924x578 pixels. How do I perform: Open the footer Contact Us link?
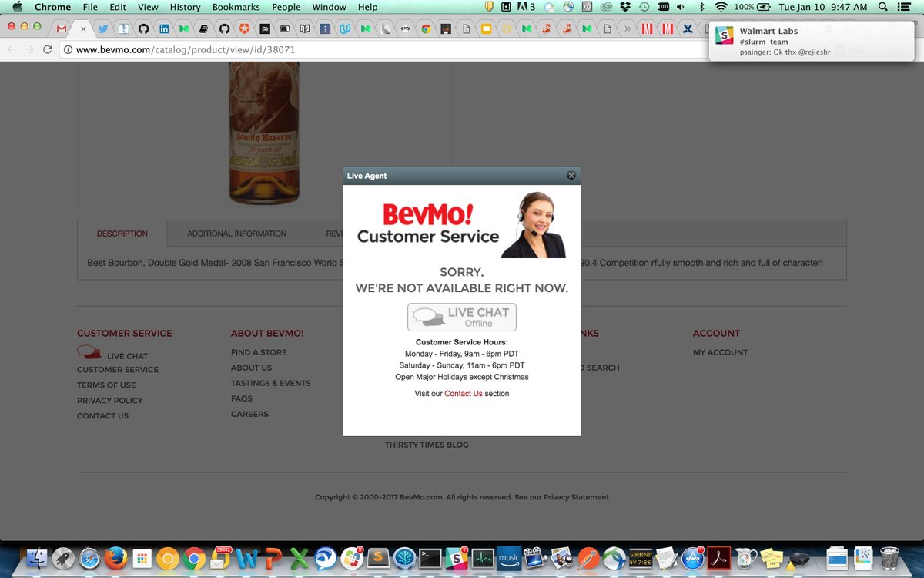(102, 416)
